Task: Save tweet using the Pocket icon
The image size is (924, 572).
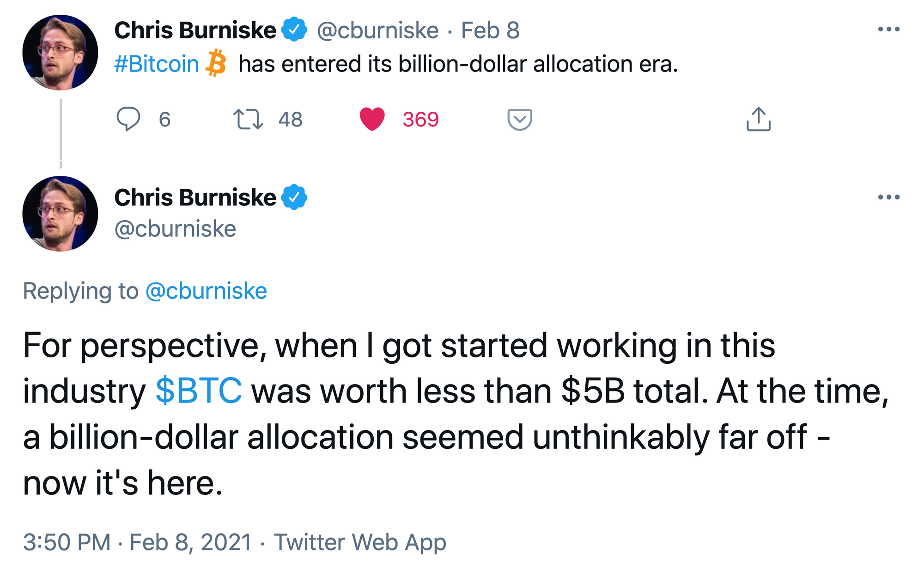Action: pos(520,120)
